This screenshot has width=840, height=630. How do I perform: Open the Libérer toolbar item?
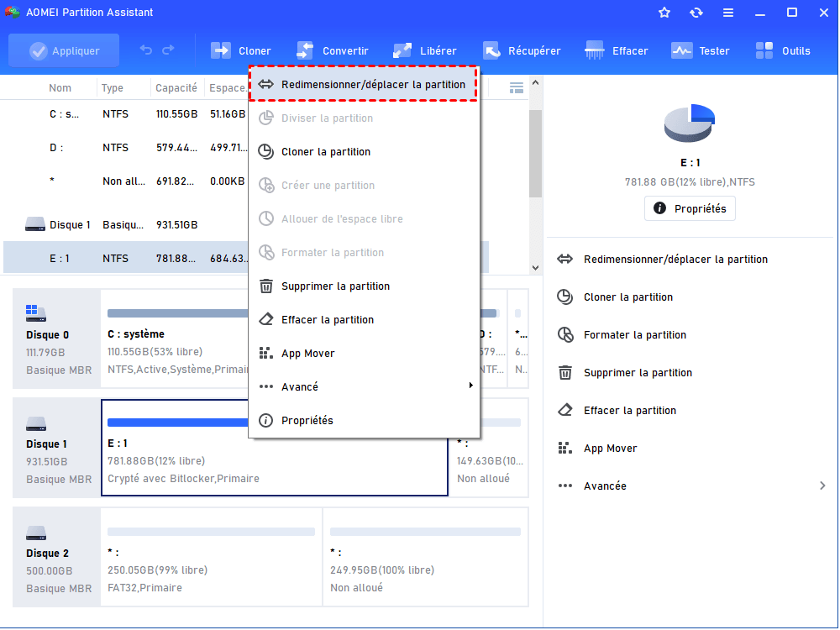pyautogui.click(x=424, y=51)
